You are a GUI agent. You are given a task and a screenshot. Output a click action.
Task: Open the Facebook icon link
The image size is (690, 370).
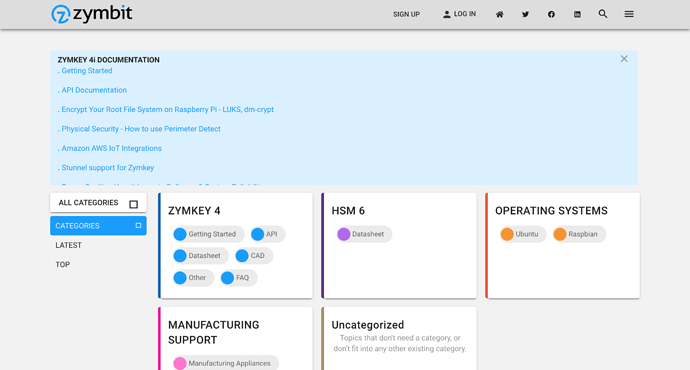(551, 15)
